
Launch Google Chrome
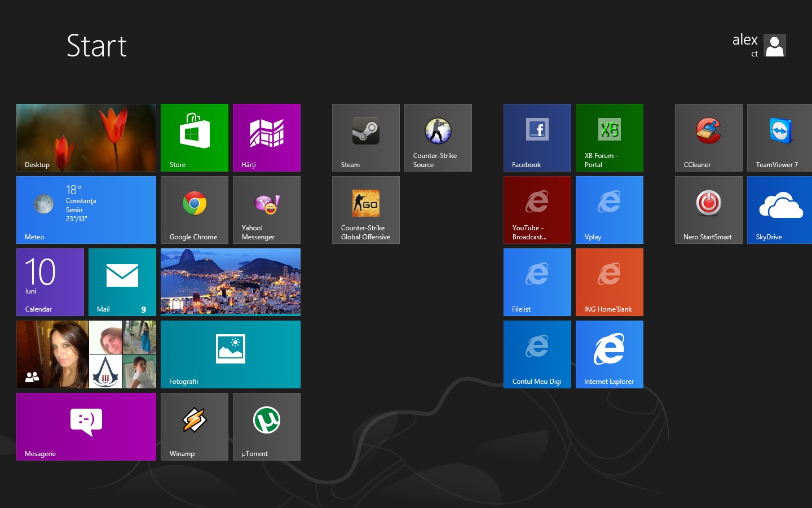pyautogui.click(x=195, y=210)
